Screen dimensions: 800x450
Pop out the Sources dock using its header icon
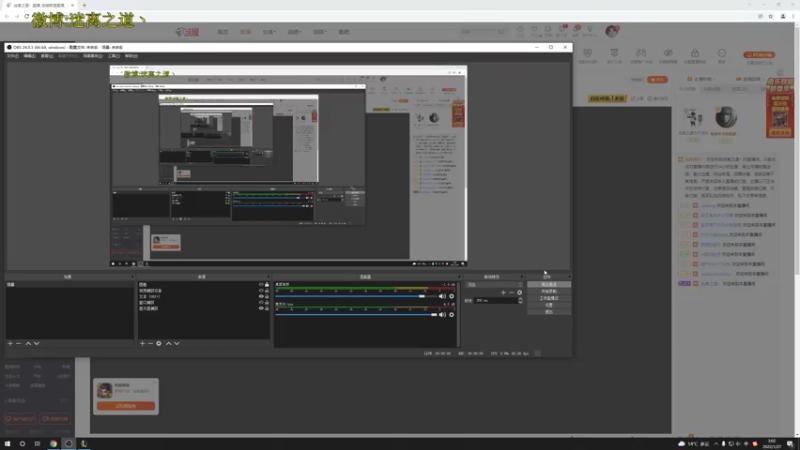click(x=268, y=277)
